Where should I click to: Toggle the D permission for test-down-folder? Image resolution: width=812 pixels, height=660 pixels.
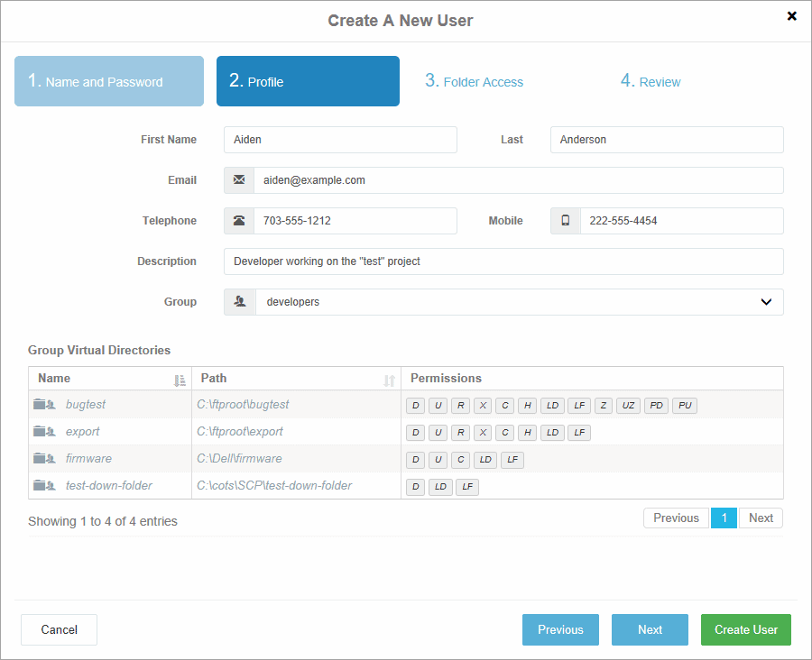415,487
